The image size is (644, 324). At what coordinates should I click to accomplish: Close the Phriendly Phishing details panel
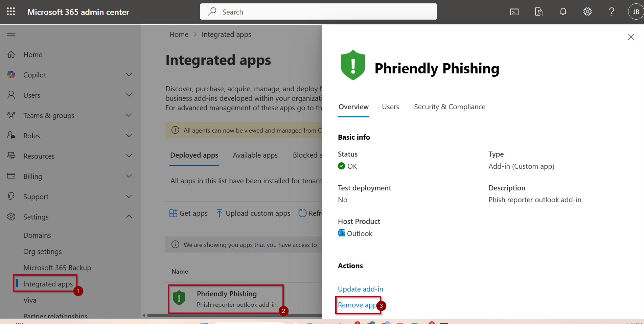coord(631,37)
